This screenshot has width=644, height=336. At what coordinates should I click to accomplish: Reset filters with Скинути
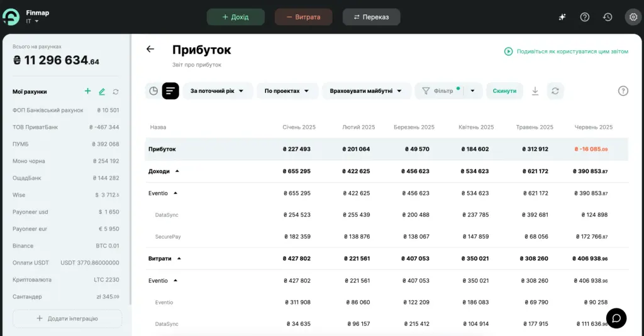click(x=504, y=90)
